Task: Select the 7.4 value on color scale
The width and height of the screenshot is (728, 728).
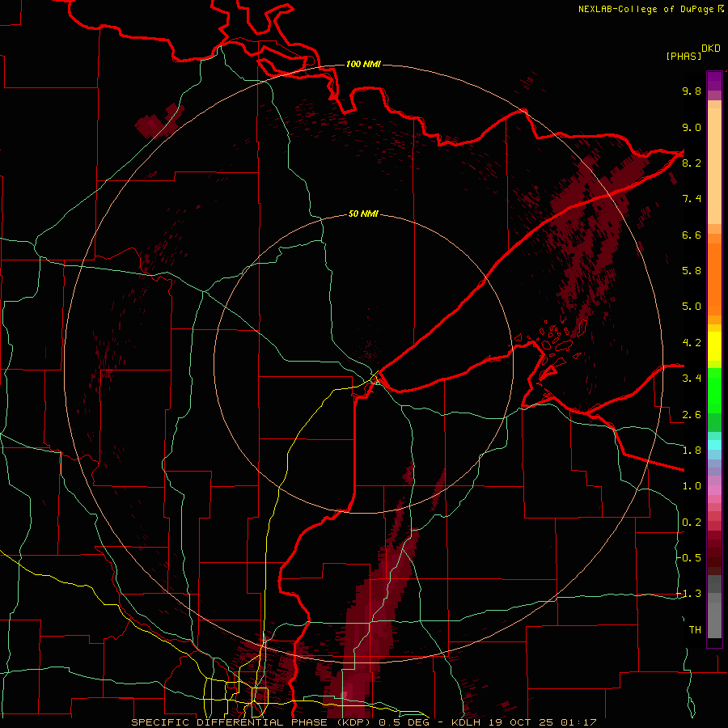Action: pyautogui.click(x=692, y=199)
